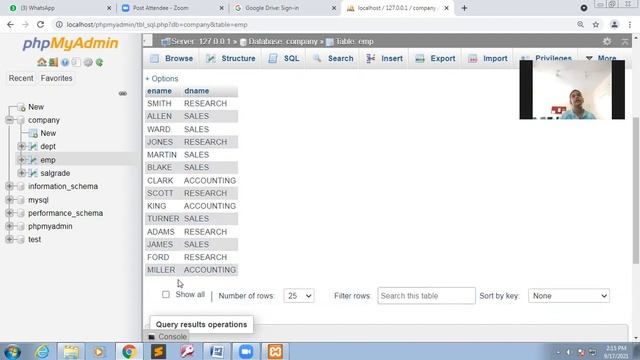Click MILLER in the ename column
Viewport: 640px width, 360px height.
point(161,270)
